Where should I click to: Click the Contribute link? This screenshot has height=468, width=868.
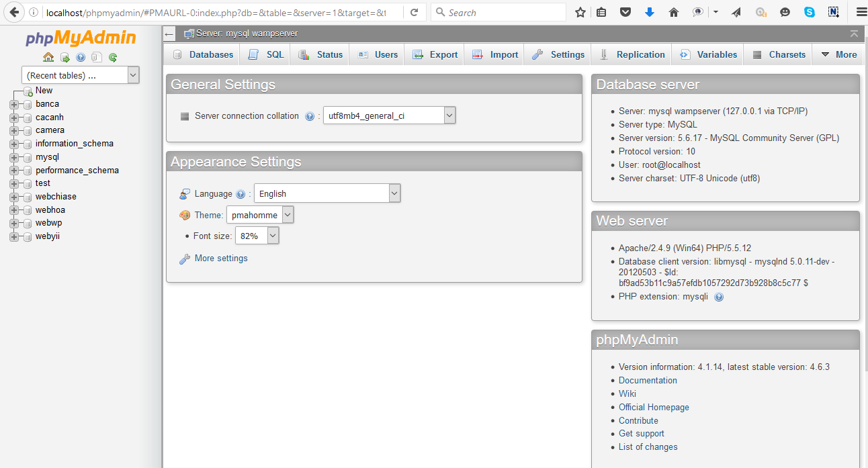[638, 421]
